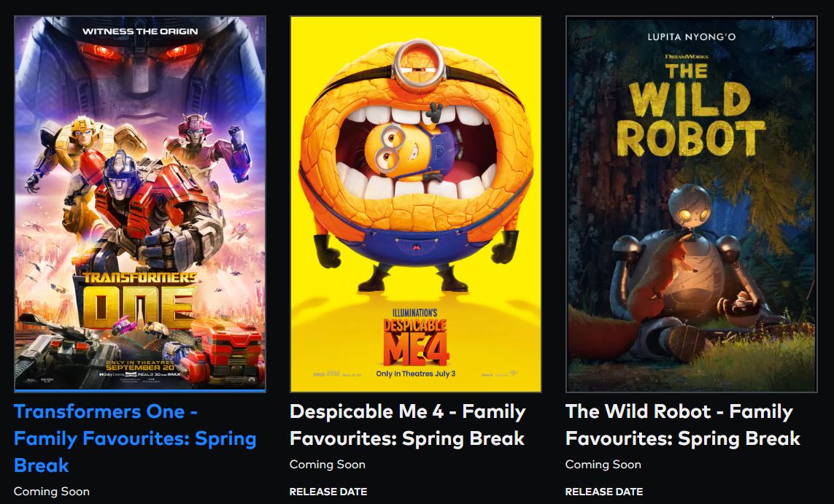Select Coming Soon label under Despicable Me 4
834x504 pixels.
click(x=328, y=464)
